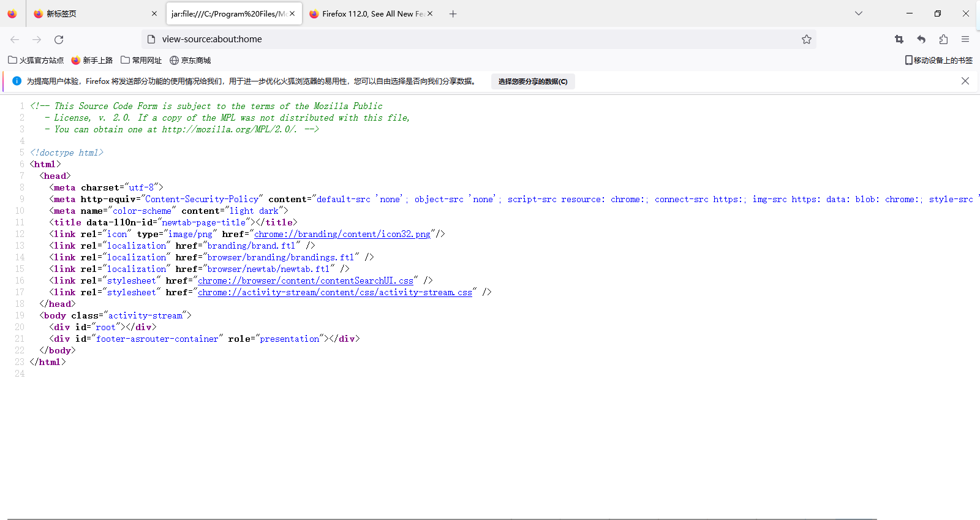Open the extensions puzzle icon
Image resolution: width=980 pixels, height=520 pixels.
tap(943, 39)
